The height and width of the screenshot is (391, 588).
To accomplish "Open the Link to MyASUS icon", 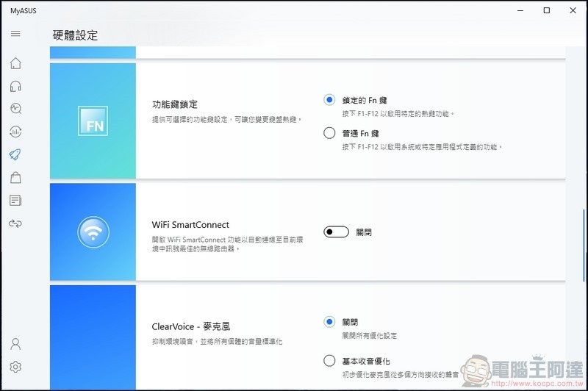I will (15, 223).
